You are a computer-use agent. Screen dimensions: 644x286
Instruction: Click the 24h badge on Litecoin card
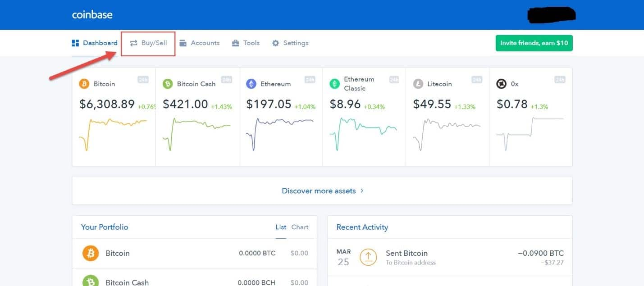tap(477, 80)
